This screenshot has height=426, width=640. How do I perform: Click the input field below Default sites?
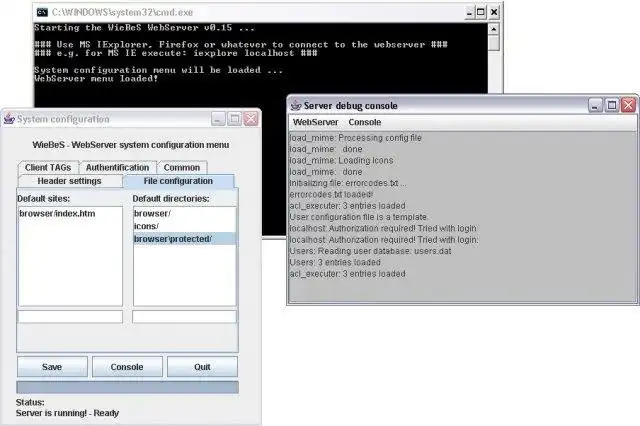tap(70, 317)
